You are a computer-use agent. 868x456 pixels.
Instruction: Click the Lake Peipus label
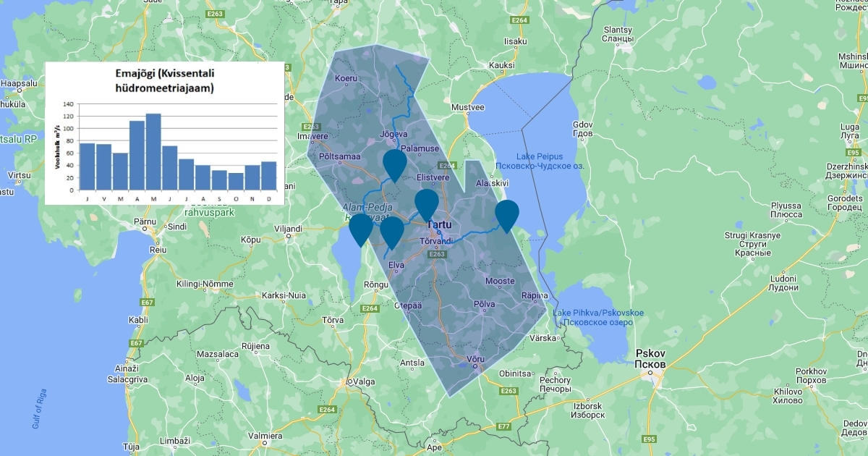540,157
